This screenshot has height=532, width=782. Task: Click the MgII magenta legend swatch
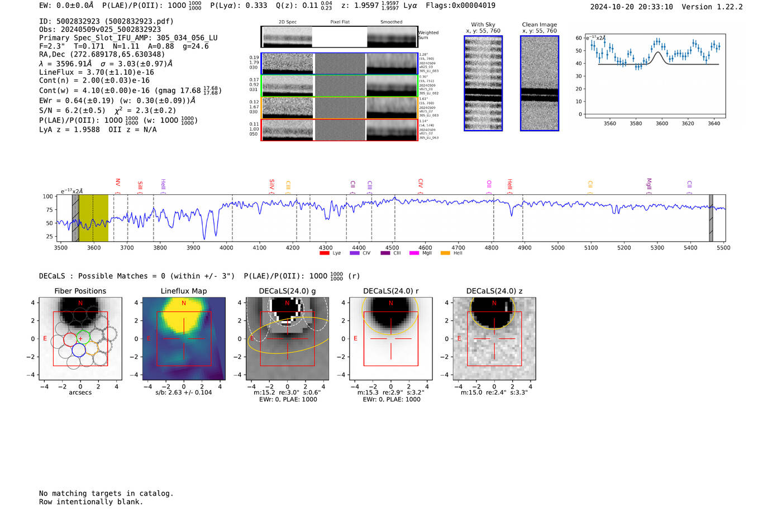click(x=414, y=253)
